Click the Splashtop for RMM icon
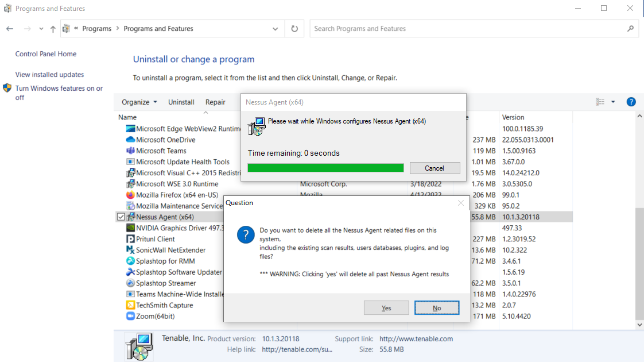 coord(130,261)
